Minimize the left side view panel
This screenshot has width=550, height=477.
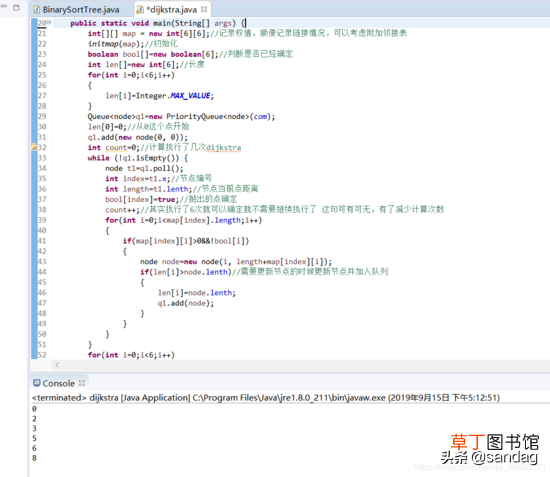(4, 7)
